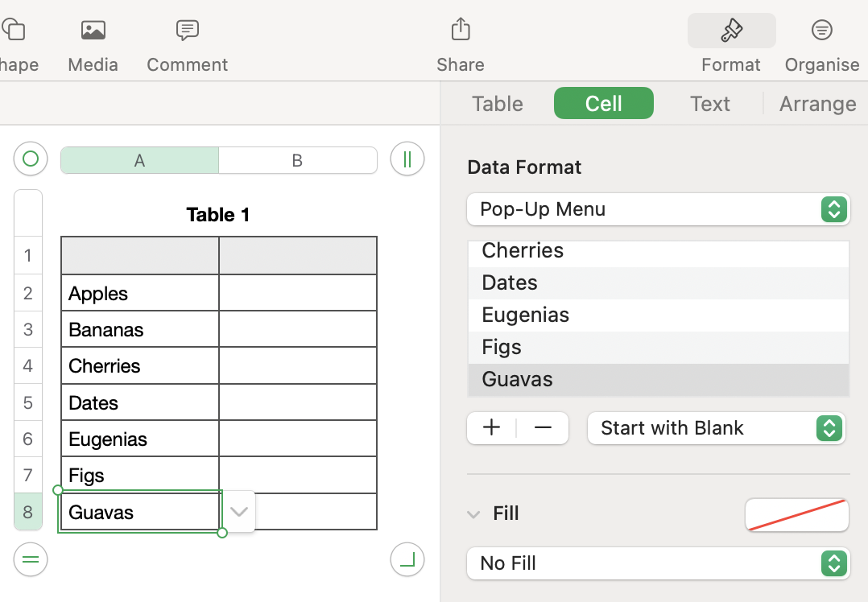This screenshot has height=602, width=868.
Task: Click the Fill color swatch
Action: click(796, 515)
